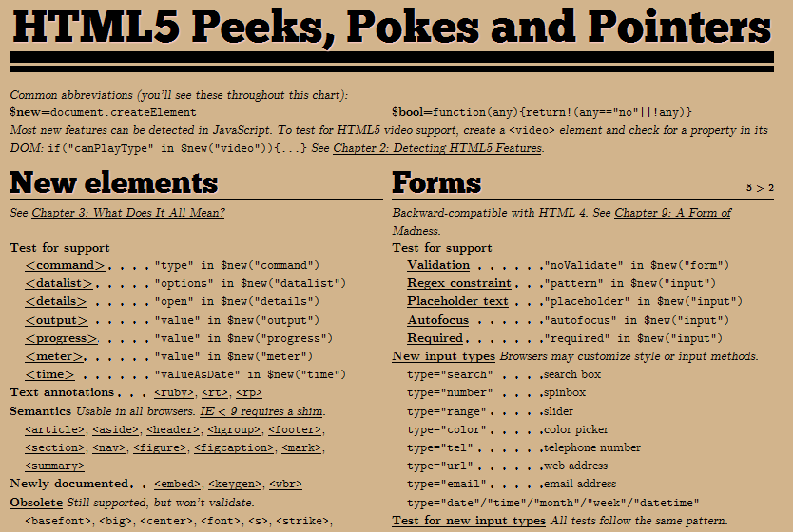Open the <rt> annotation link
Image resolution: width=793 pixels, height=532 pixels.
point(215,392)
